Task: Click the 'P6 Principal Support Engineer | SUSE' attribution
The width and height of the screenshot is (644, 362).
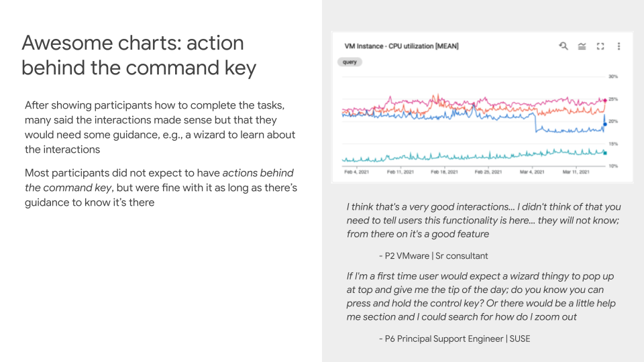Action: point(454,339)
